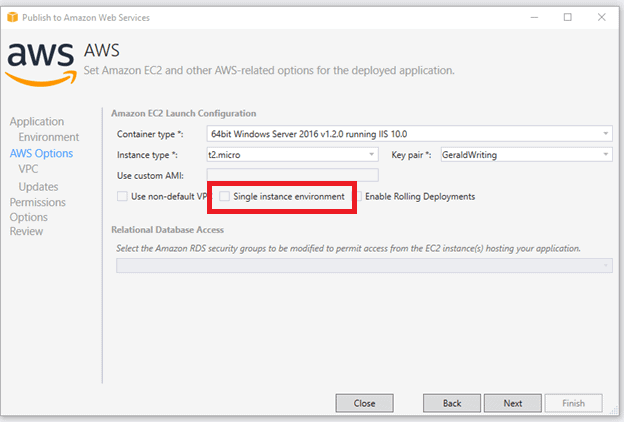This screenshot has height=422, width=624.
Task: Open the Permissions step
Action: point(38,202)
